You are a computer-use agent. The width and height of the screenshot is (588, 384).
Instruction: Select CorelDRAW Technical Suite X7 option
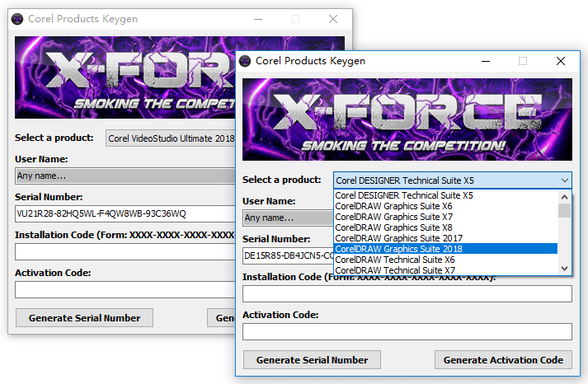coord(445,269)
